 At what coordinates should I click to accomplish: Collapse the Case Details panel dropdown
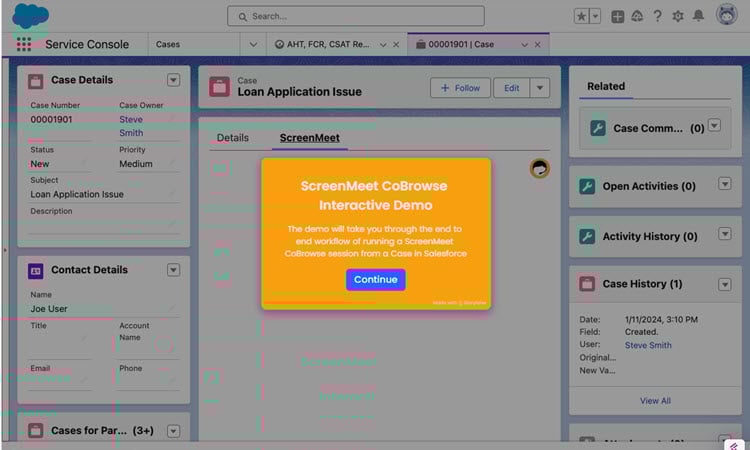174,80
